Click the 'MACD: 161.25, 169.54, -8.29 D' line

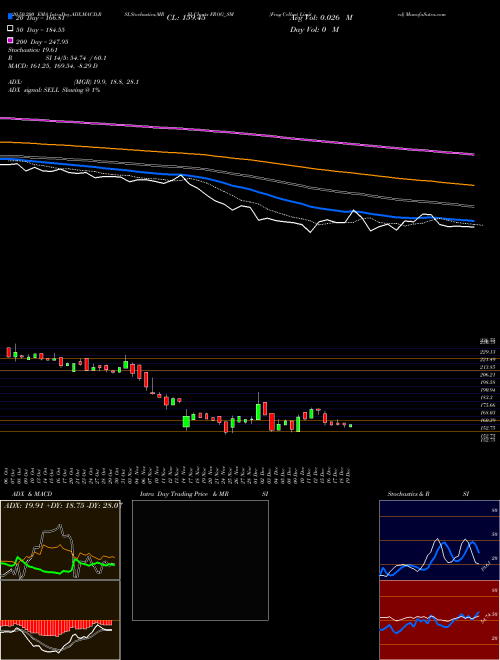[x=53, y=66]
